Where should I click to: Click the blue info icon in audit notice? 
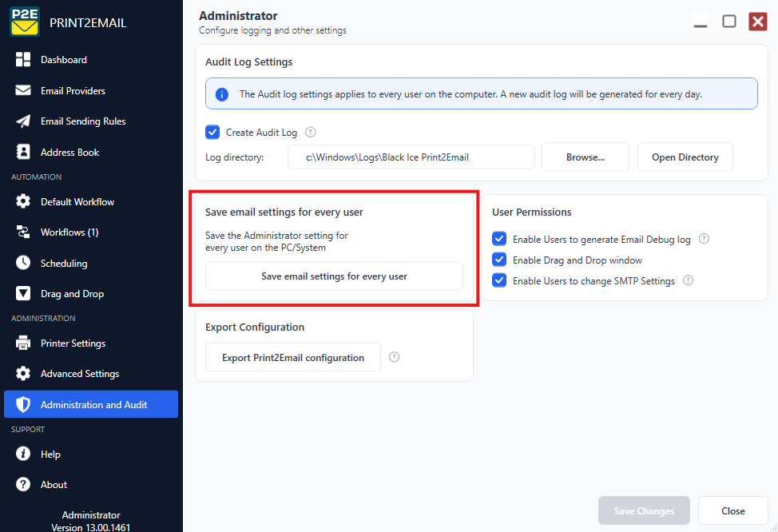[x=222, y=94]
